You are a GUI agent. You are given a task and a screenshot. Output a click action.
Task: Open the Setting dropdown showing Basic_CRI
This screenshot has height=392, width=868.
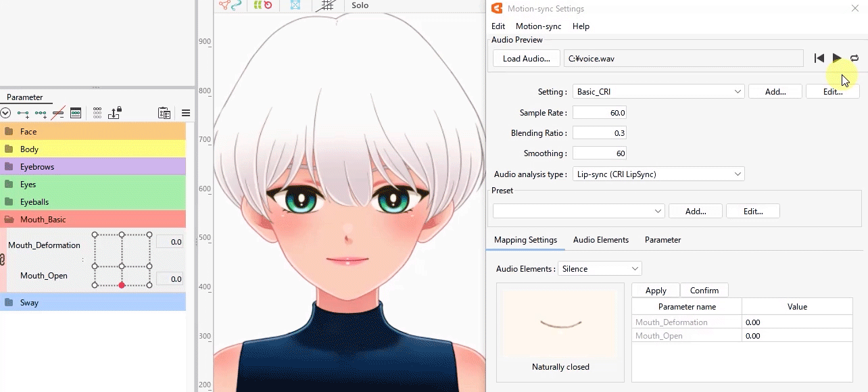658,92
